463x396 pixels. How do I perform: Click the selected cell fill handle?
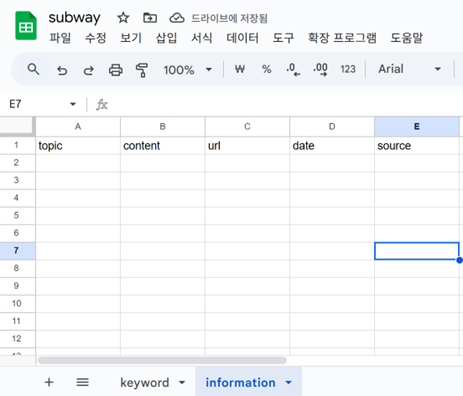click(x=460, y=260)
